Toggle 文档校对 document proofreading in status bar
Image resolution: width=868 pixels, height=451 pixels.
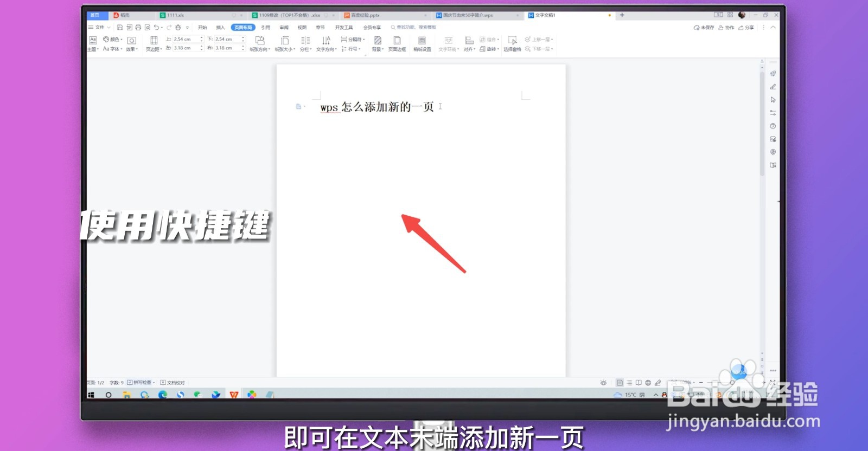pyautogui.click(x=173, y=383)
